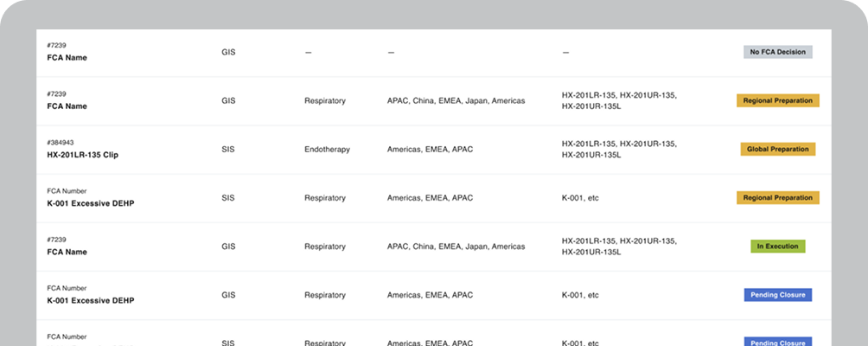Click Pending Closure badge in GIS K-001 row
The width and height of the screenshot is (868, 346).
tap(777, 295)
